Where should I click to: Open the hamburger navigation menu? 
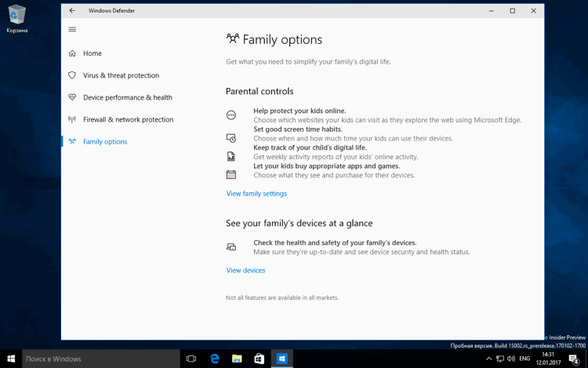pos(72,29)
